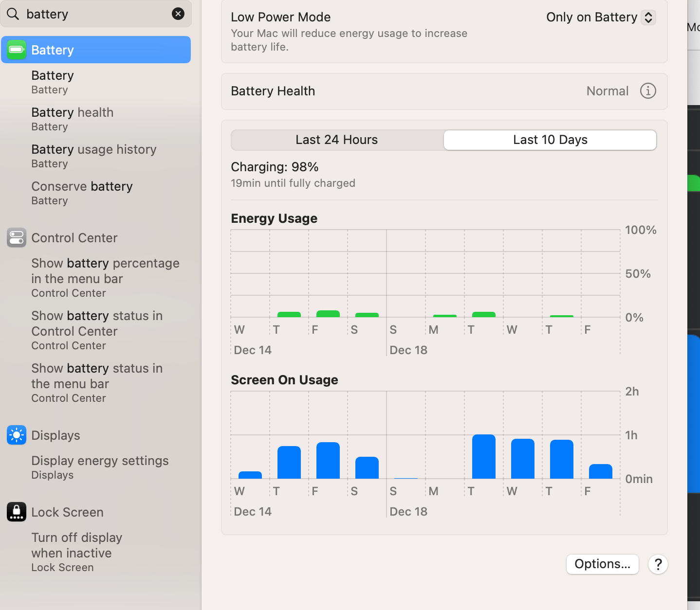700x610 pixels.
Task: Open the help question mark icon
Action: [x=658, y=564]
